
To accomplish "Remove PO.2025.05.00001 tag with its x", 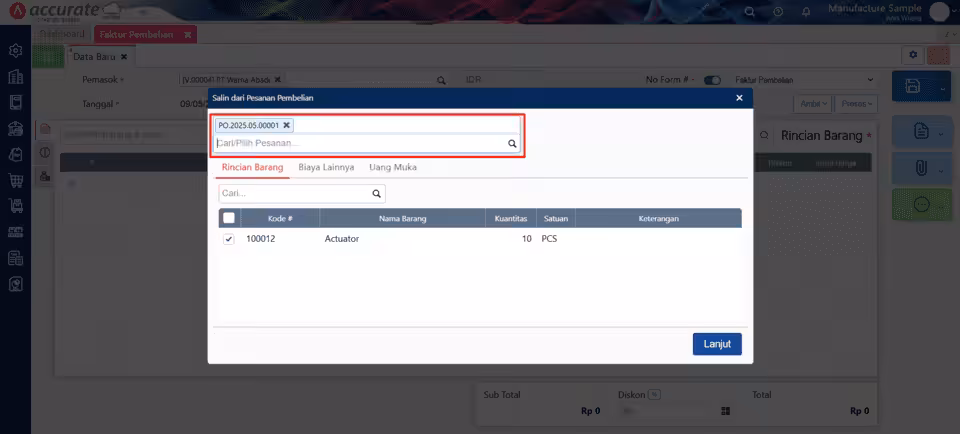I will click(286, 125).
